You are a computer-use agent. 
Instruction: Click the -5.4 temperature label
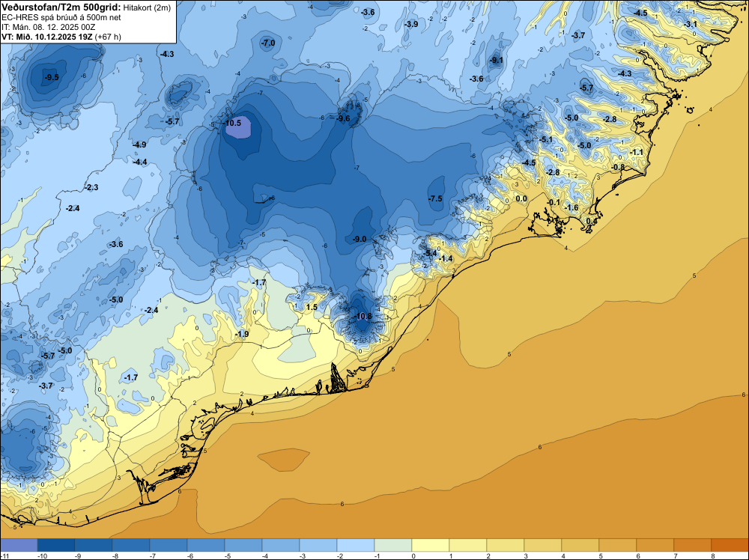430,253
